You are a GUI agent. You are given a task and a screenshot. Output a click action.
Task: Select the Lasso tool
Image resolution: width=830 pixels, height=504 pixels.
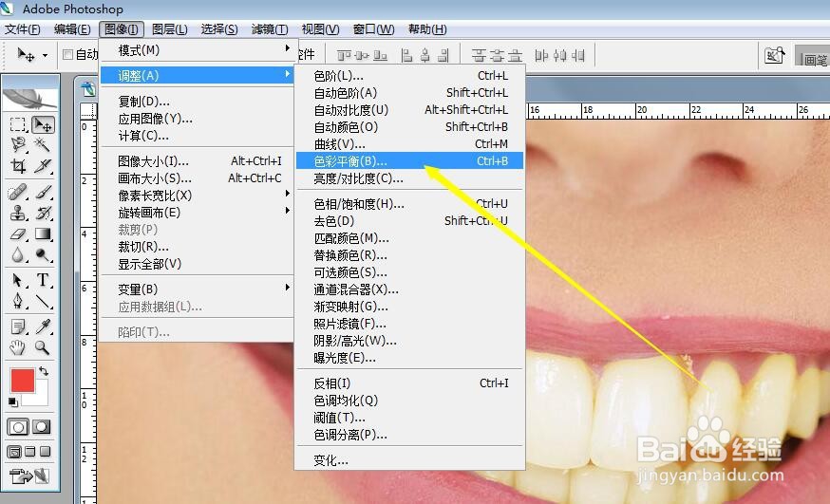(x=18, y=145)
